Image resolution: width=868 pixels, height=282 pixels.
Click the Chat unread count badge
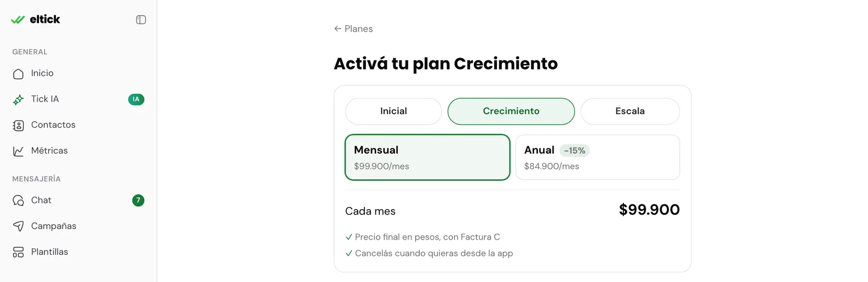(138, 200)
